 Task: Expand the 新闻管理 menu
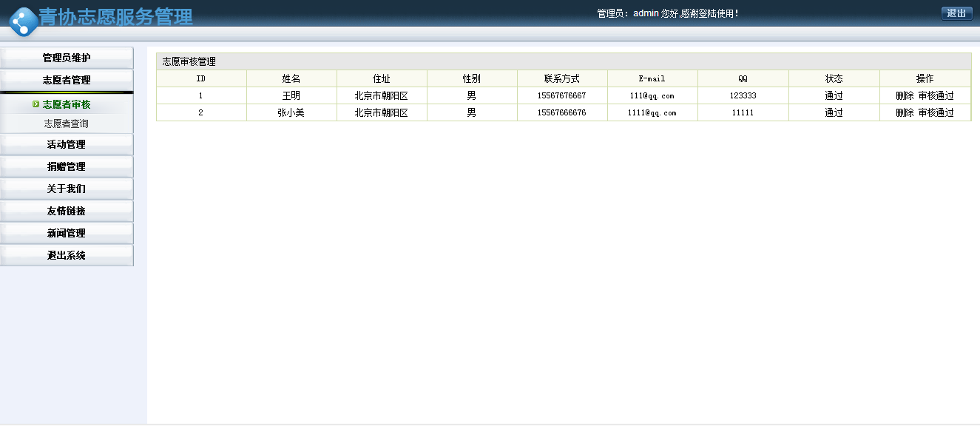pos(67,233)
